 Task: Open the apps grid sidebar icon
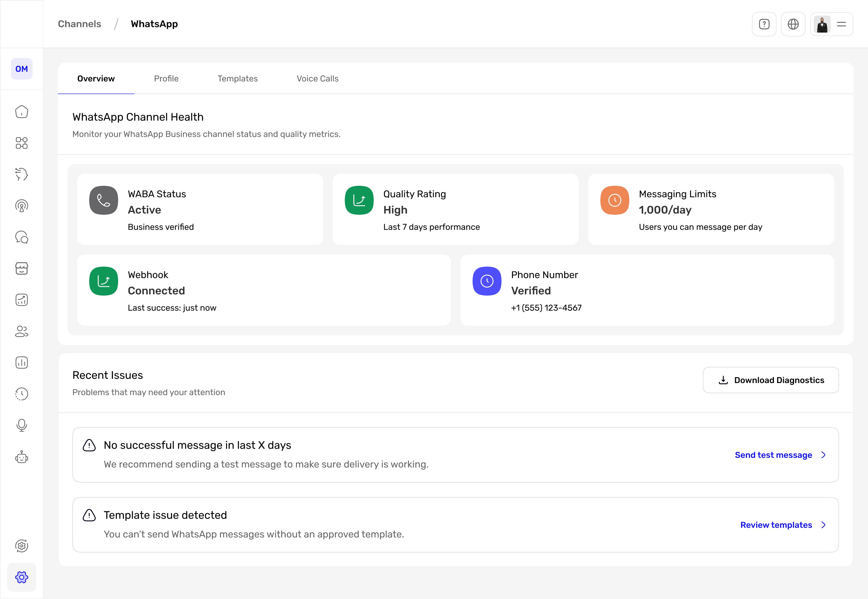coord(21,143)
